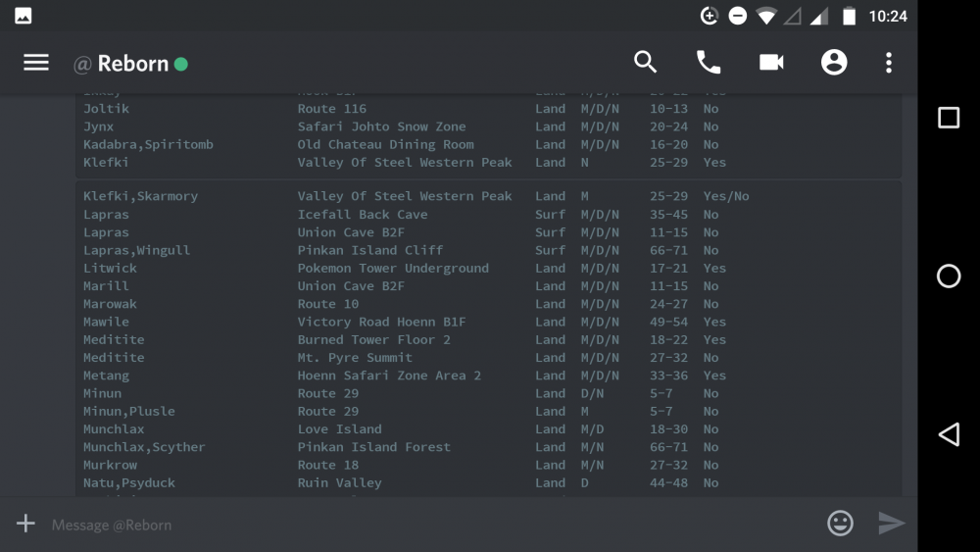Tap the green online status dot
Screen dimensions: 980x552
tap(180, 65)
